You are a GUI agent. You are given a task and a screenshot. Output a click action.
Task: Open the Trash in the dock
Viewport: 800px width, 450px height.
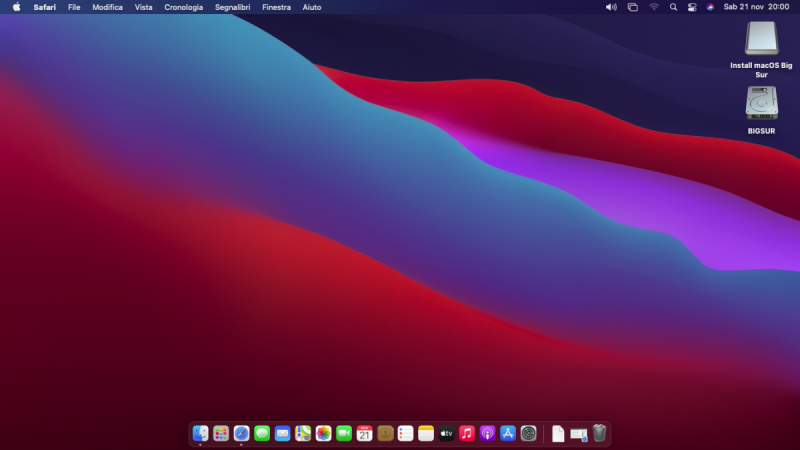click(599, 433)
